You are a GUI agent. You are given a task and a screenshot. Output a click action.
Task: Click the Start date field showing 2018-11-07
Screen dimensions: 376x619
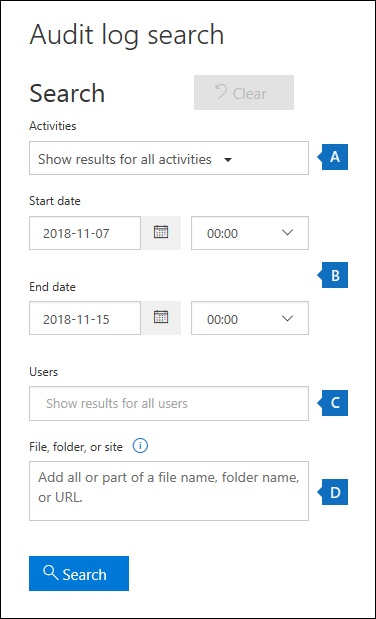coord(85,233)
